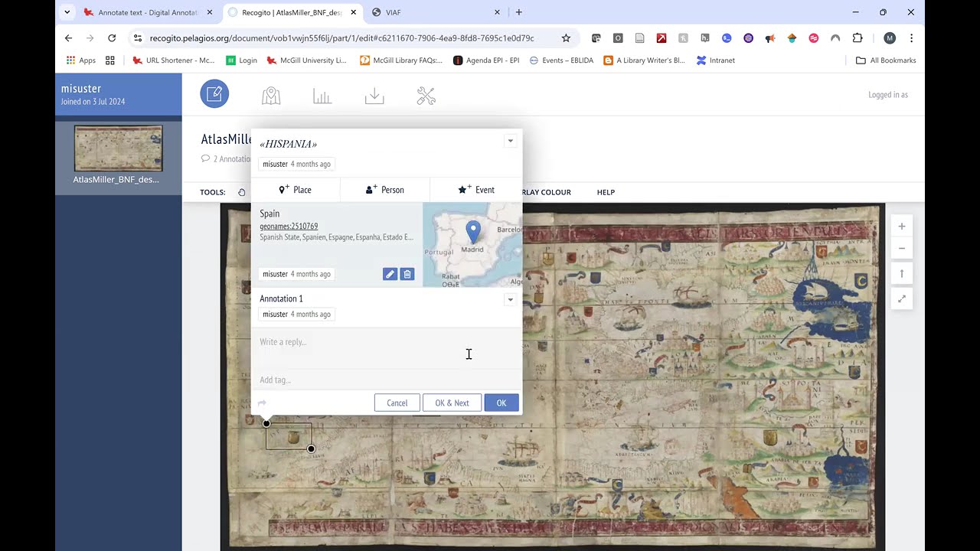
Task: Open A Library Writer's Blog bookmark
Action: click(644, 60)
